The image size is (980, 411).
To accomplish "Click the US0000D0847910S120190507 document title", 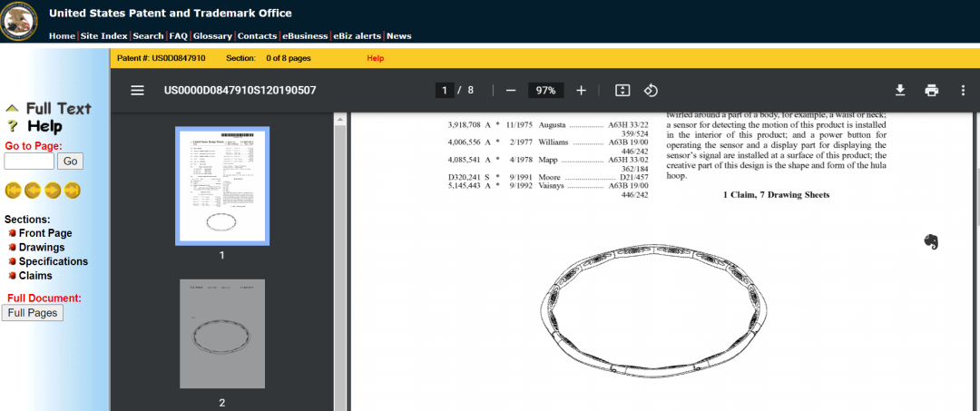I will [x=240, y=91].
